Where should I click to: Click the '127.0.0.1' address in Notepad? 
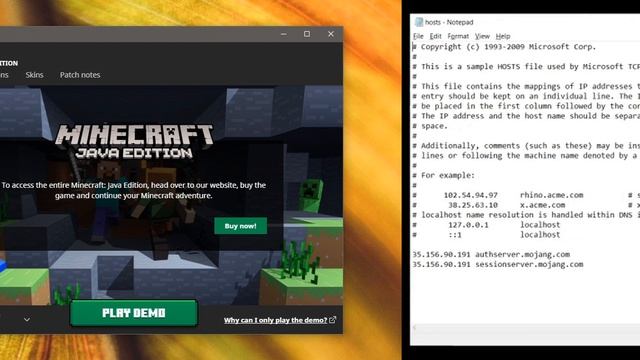point(468,225)
